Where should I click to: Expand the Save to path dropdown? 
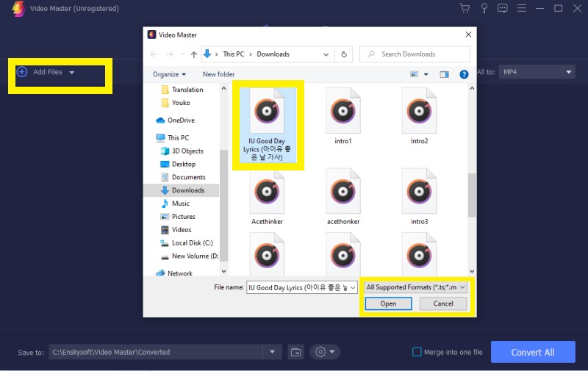pyautogui.click(x=272, y=352)
